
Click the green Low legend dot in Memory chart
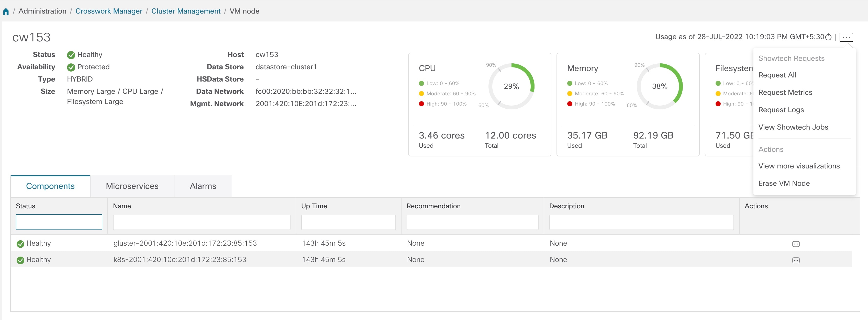(570, 83)
